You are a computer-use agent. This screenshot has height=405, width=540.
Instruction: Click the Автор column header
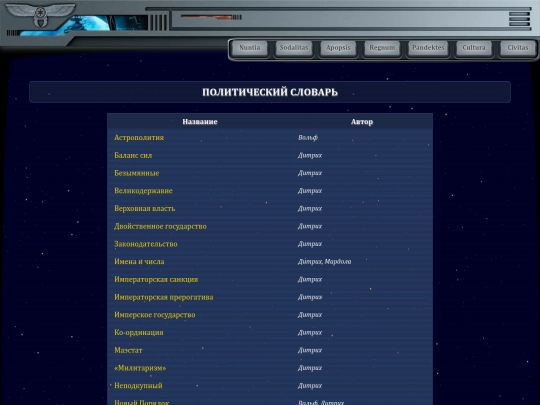tap(362, 122)
